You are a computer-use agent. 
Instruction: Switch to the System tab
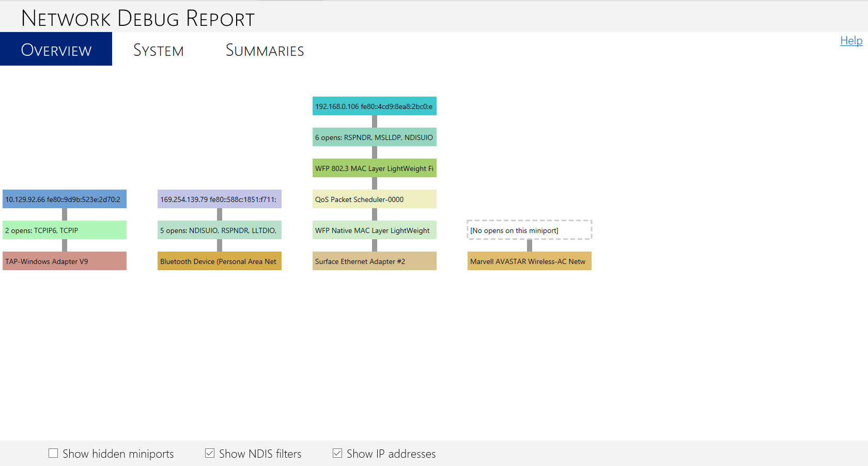coord(158,49)
